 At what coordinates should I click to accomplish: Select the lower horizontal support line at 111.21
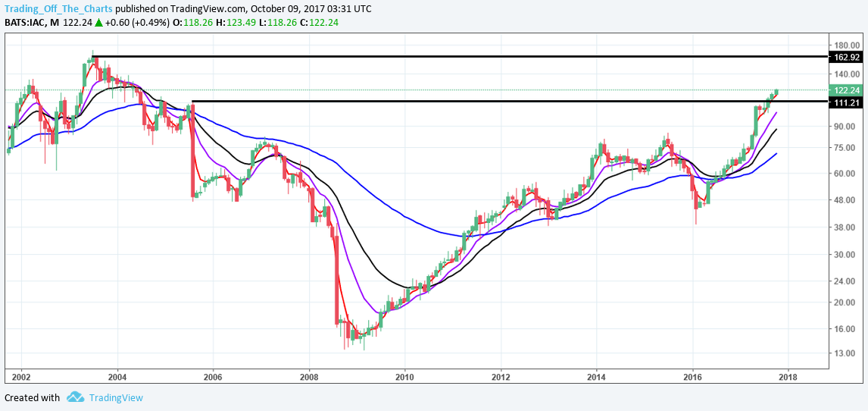pos(509,102)
